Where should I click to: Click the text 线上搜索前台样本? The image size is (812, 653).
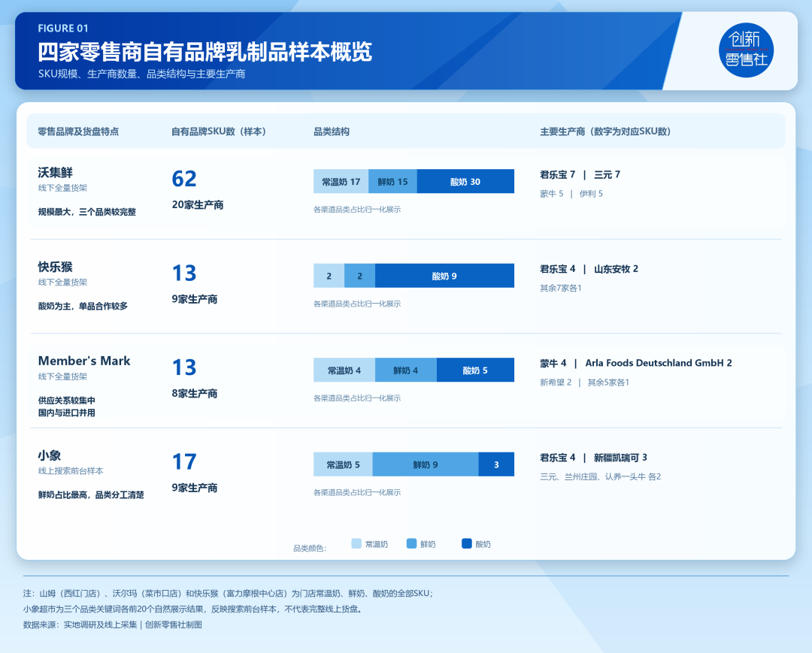(71, 471)
